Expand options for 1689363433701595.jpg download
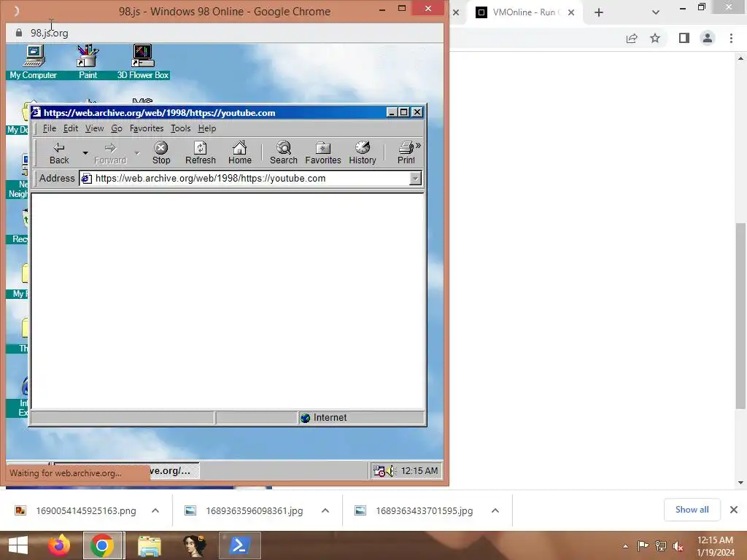The image size is (747, 560). (495, 510)
